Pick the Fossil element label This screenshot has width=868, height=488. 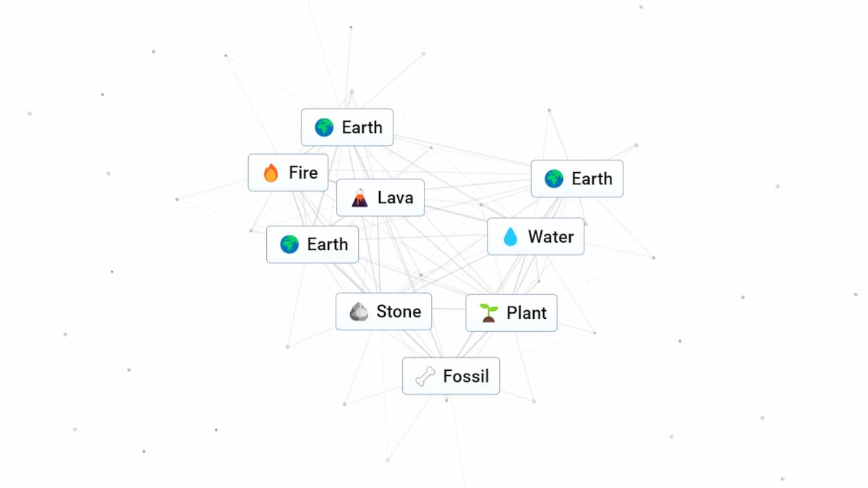466,377
